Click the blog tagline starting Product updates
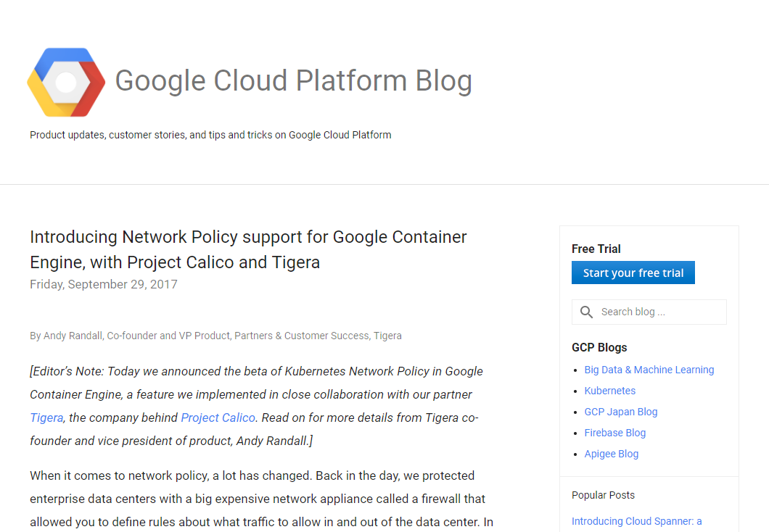 pyautogui.click(x=210, y=136)
